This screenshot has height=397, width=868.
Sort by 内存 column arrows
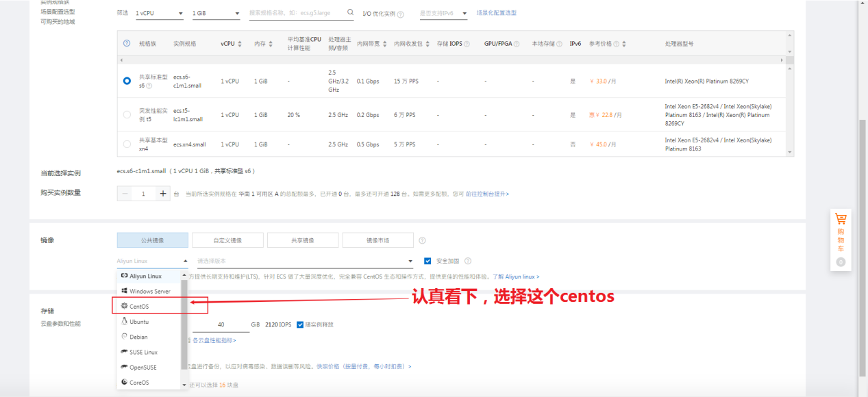pyautogui.click(x=271, y=44)
